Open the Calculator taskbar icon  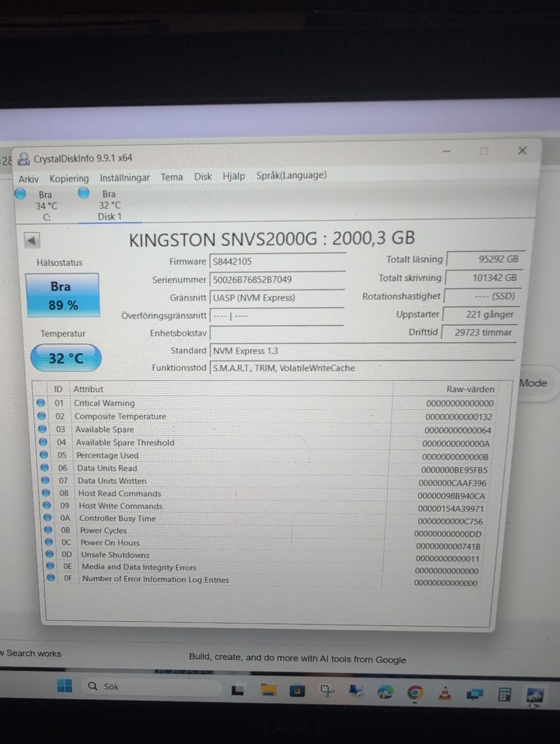pos(505,694)
